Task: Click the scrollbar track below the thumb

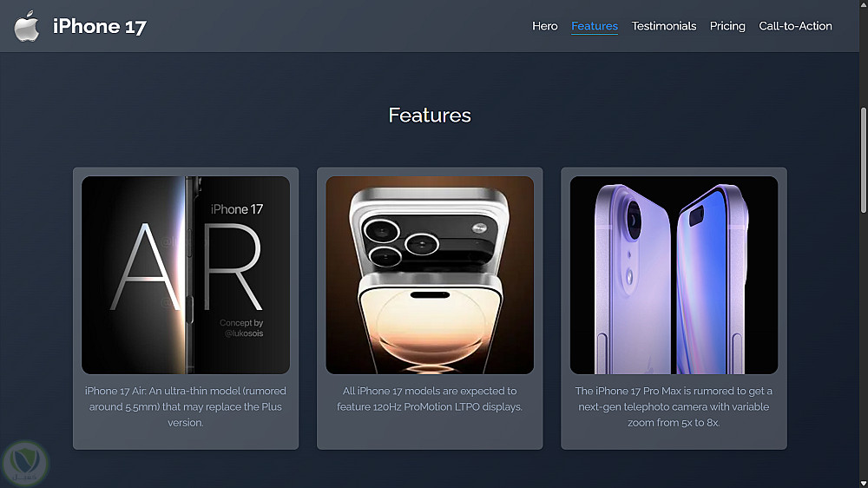Action: click(x=863, y=344)
